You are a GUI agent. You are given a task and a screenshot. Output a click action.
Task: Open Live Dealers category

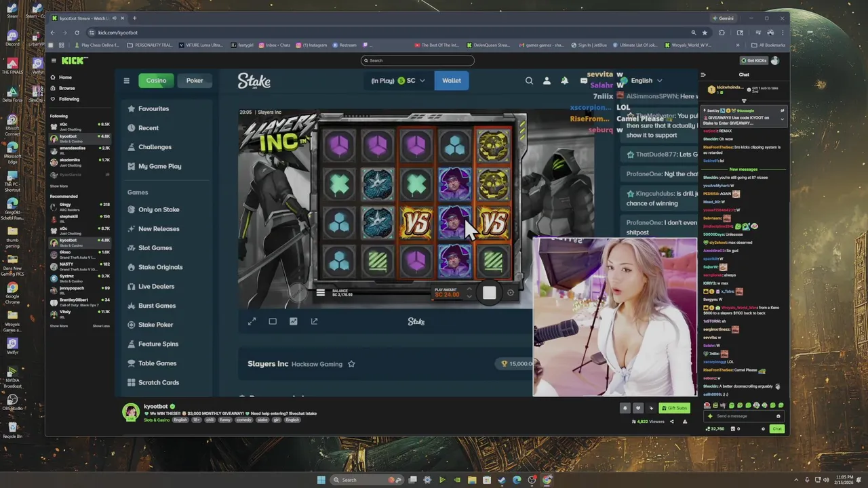coord(151,286)
